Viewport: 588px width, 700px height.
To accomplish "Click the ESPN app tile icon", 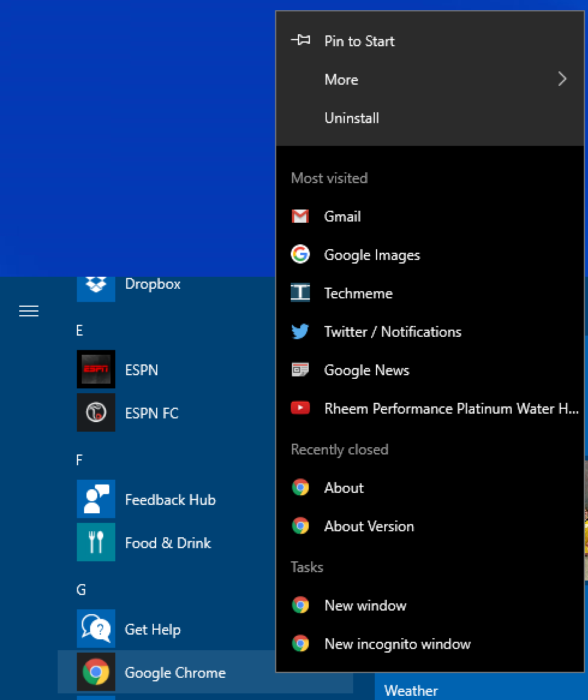I will point(96,369).
